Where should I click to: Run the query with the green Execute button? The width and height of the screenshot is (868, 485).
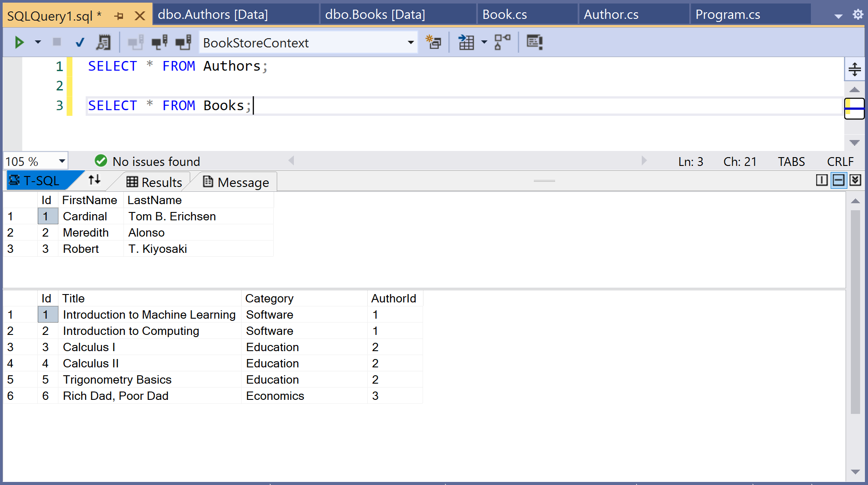click(19, 43)
